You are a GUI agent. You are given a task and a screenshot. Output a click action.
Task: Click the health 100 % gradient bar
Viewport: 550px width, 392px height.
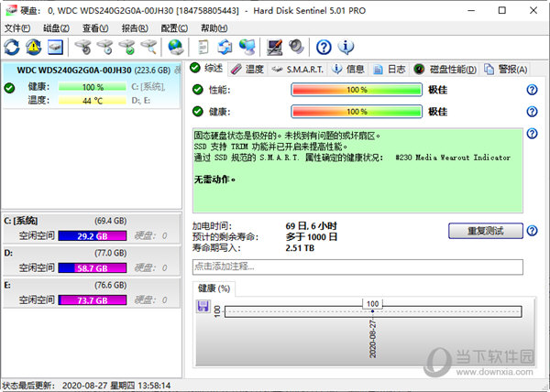357,112
